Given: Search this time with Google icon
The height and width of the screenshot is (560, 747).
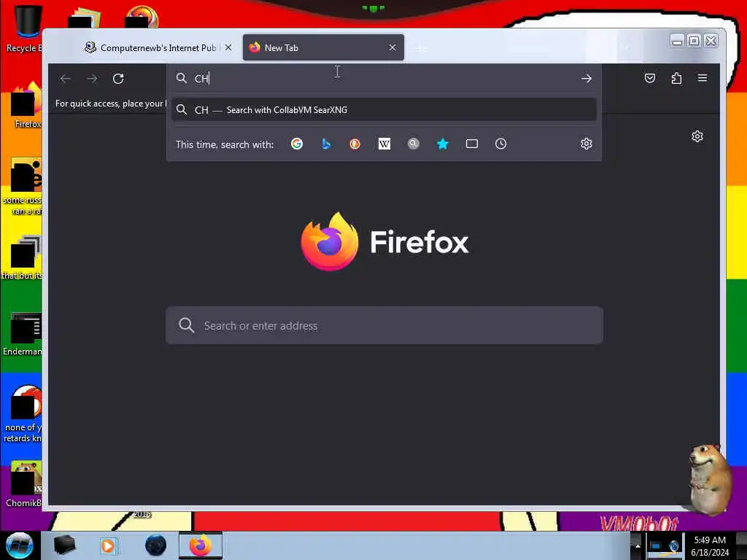Looking at the screenshot, I should [x=297, y=144].
